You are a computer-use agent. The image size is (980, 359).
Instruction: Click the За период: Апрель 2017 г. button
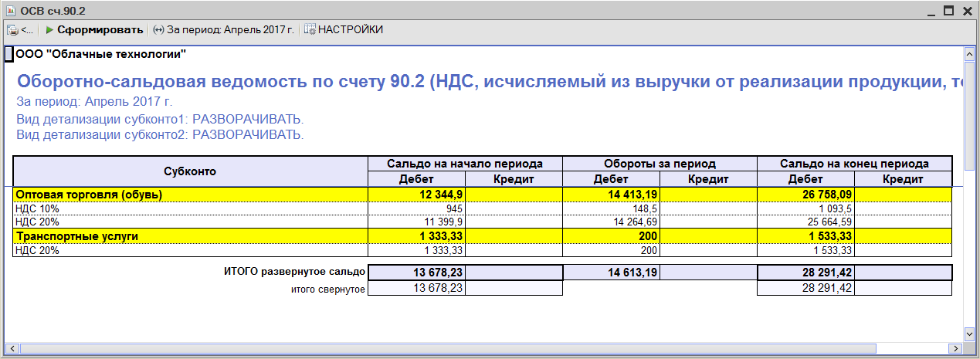tap(230, 30)
